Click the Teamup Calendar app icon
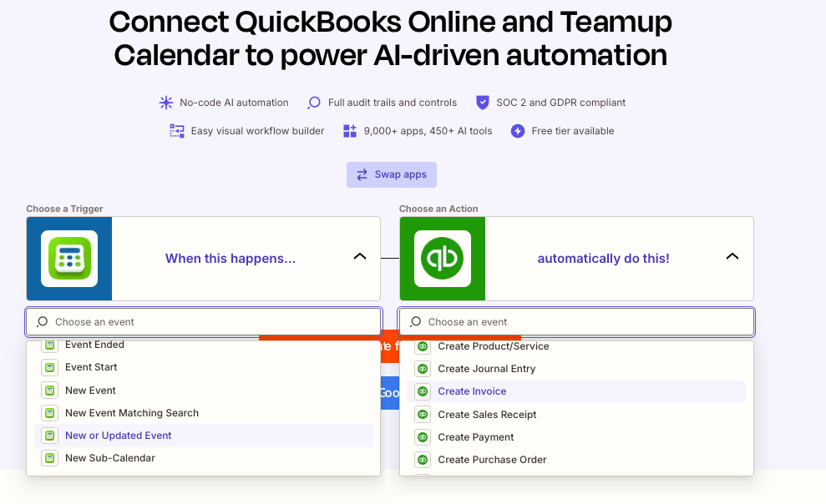 pos(69,259)
